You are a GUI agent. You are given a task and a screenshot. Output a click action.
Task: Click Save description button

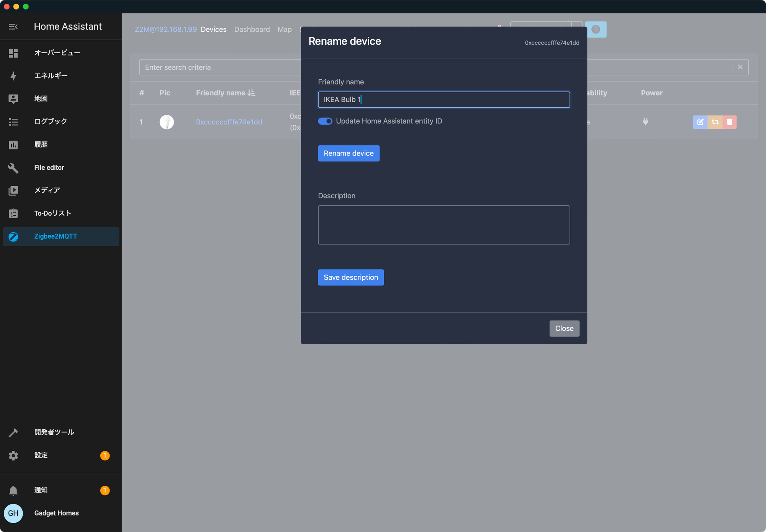click(351, 277)
